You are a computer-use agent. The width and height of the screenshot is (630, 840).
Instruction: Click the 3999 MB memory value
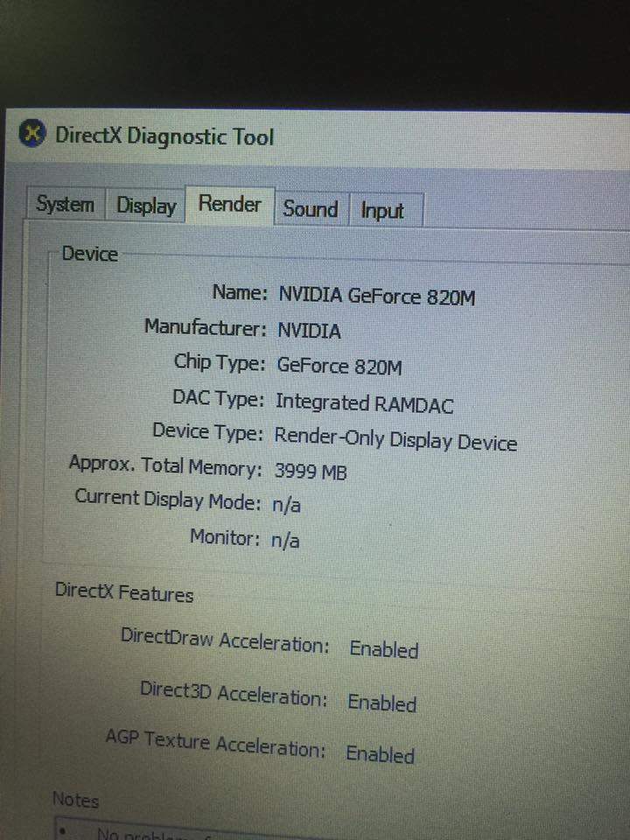tap(311, 472)
